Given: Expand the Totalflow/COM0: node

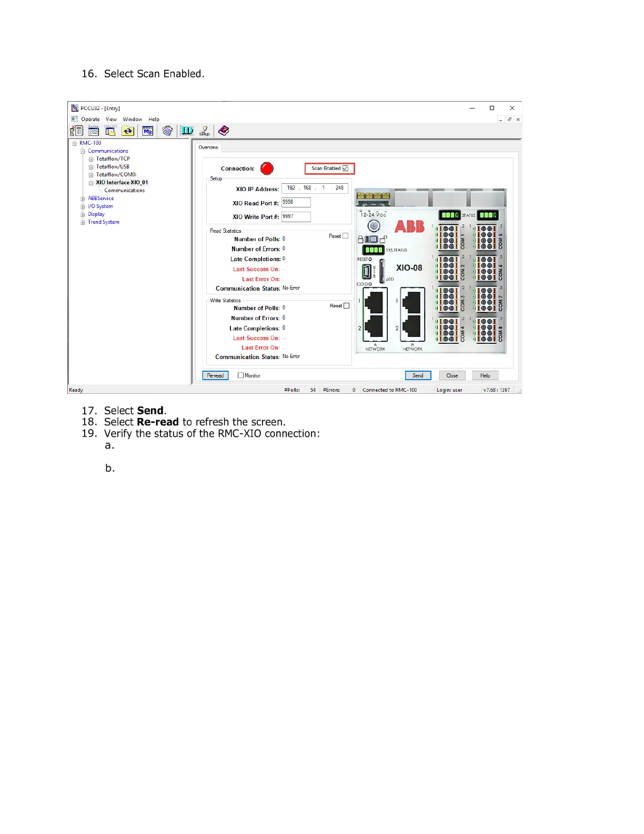Looking at the screenshot, I should (x=91, y=175).
